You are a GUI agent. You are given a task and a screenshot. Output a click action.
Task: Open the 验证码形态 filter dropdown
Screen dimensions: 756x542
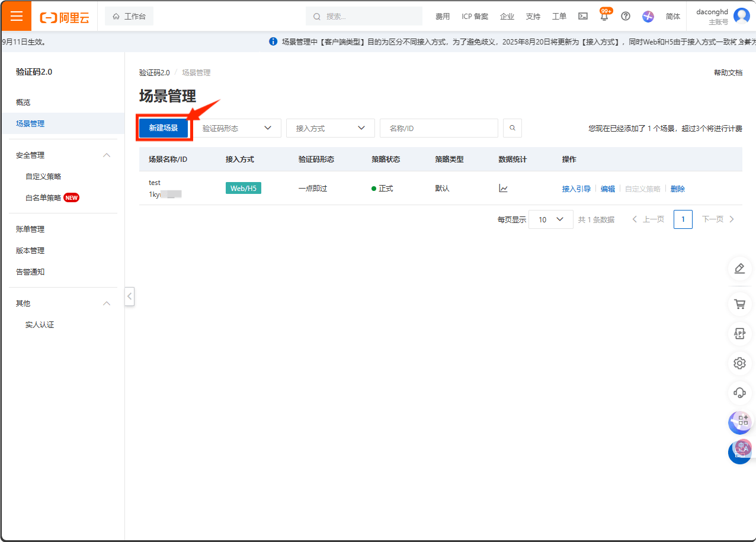[238, 127]
